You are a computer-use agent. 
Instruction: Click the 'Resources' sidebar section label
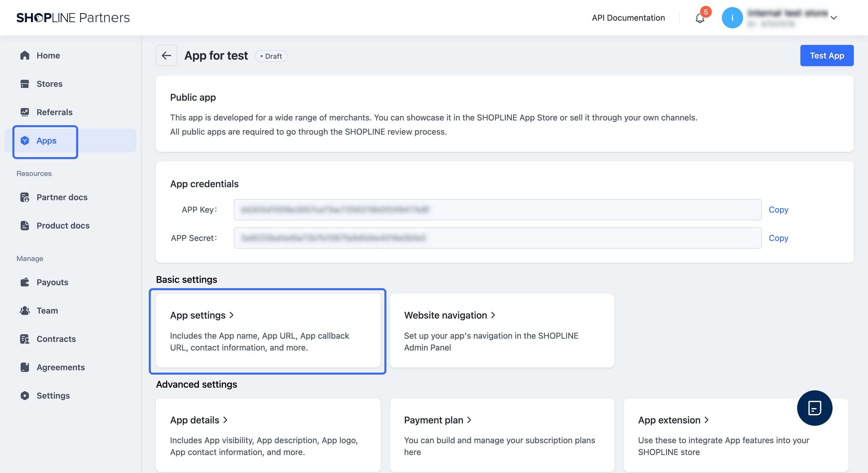(x=34, y=174)
